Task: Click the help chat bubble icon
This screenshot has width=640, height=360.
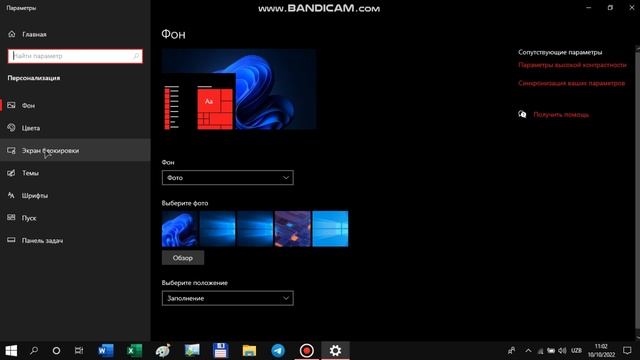Action: click(x=522, y=114)
